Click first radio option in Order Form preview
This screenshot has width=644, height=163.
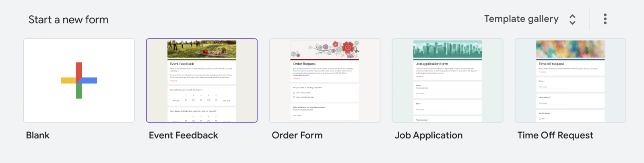tap(294, 93)
